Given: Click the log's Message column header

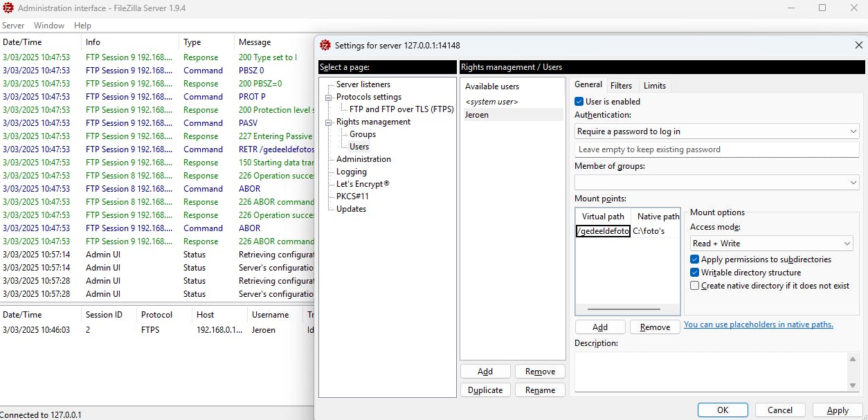Looking at the screenshot, I should [x=274, y=42].
